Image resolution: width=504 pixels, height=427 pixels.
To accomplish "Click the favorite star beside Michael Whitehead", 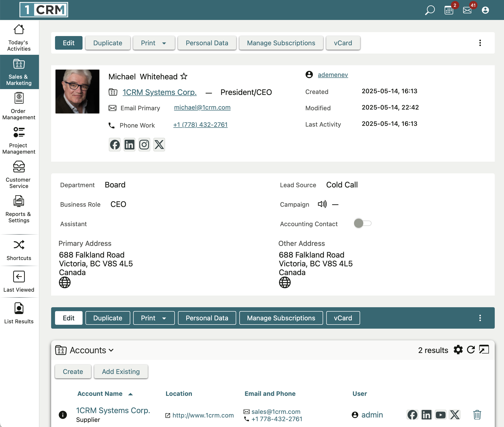I will (x=184, y=76).
